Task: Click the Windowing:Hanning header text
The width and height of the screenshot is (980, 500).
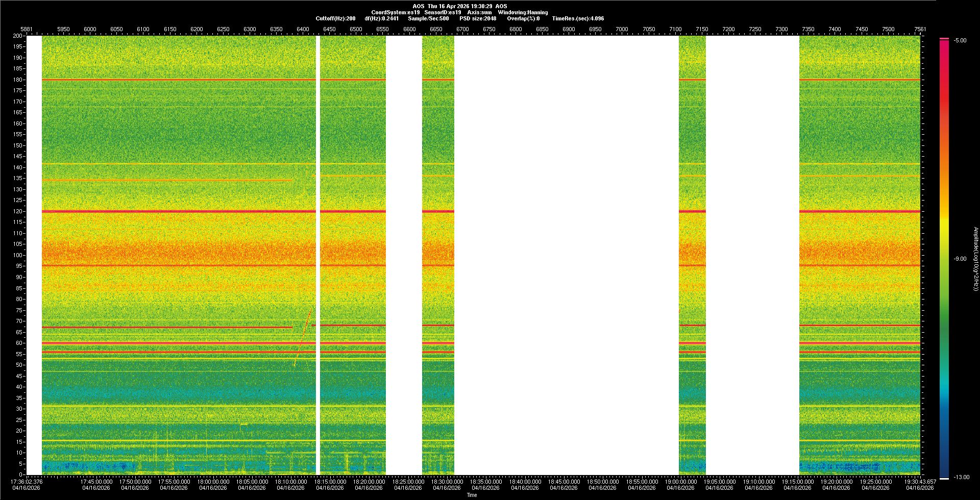Action: (x=523, y=12)
